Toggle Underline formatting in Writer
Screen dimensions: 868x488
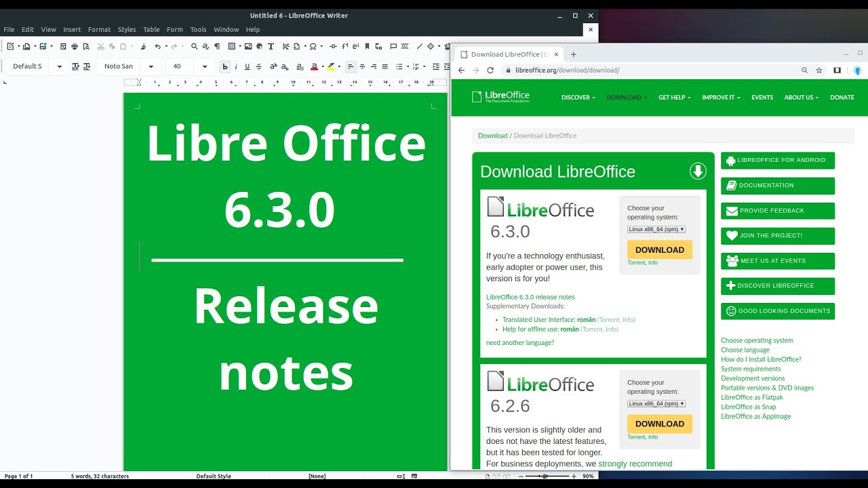click(x=248, y=66)
